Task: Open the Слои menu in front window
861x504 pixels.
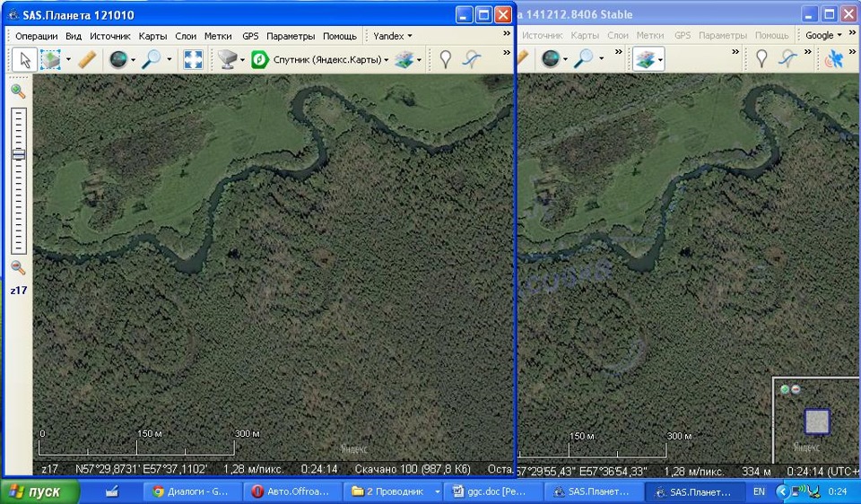Action: [186, 36]
